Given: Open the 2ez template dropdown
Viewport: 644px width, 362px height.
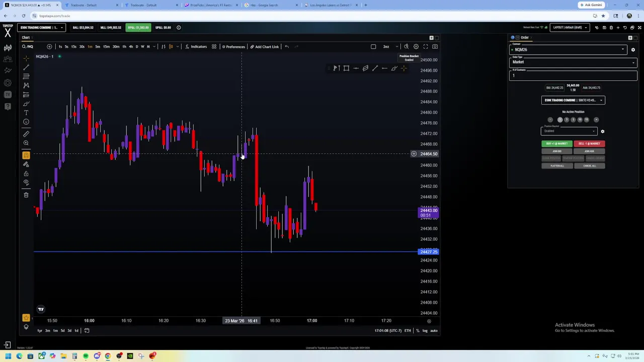Looking at the screenshot, I should point(390,47).
